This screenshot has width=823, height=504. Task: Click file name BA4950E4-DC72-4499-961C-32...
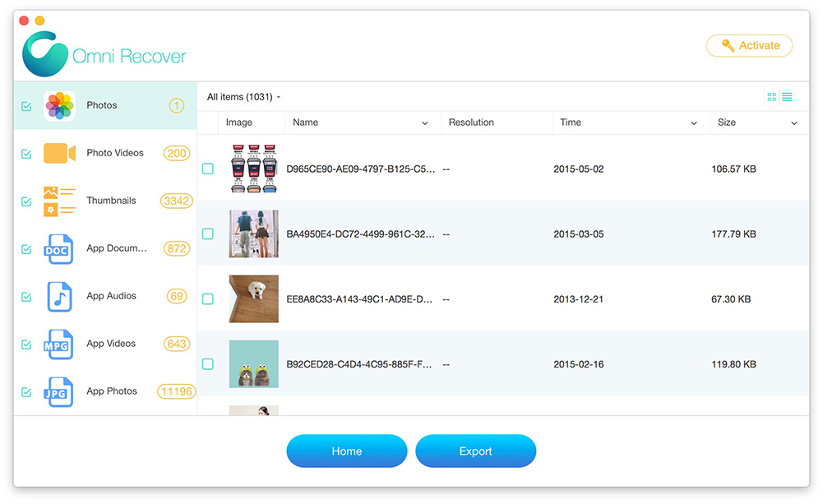pyautogui.click(x=361, y=234)
